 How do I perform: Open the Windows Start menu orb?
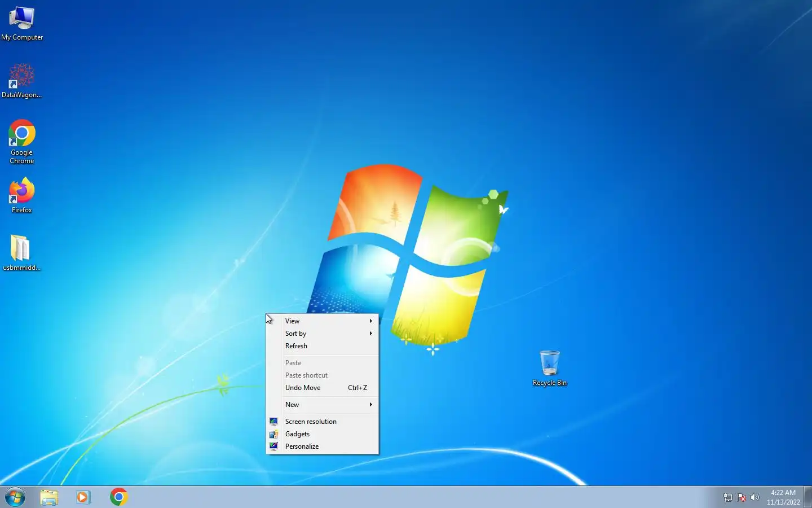click(15, 497)
